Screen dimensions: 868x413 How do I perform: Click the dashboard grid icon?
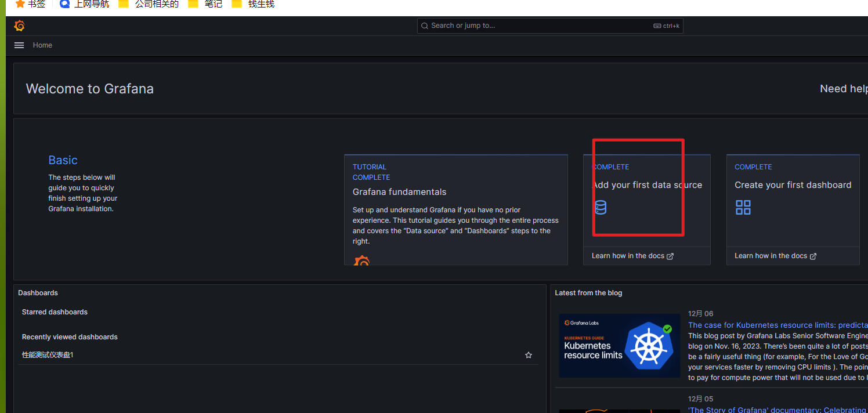click(743, 208)
